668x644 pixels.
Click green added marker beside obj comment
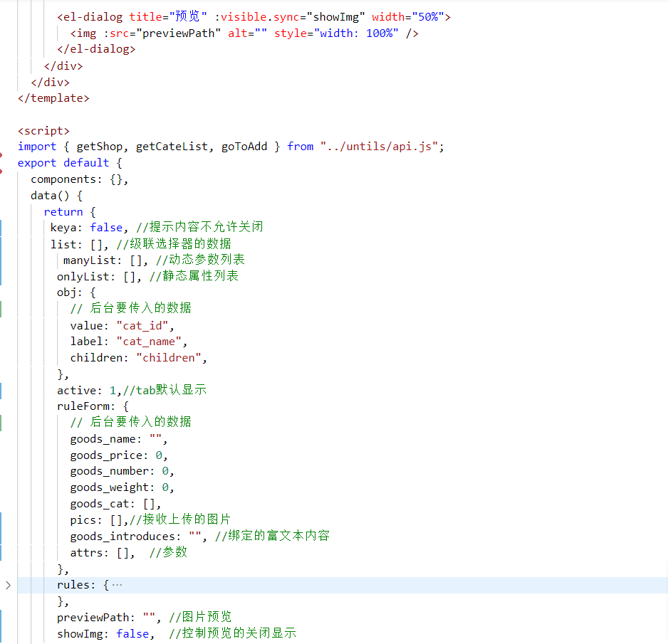(1, 308)
